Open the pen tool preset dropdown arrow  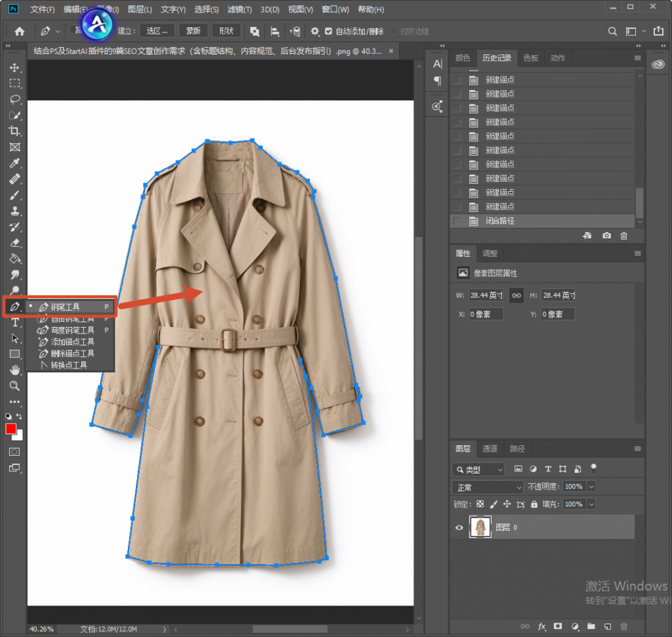[x=58, y=32]
